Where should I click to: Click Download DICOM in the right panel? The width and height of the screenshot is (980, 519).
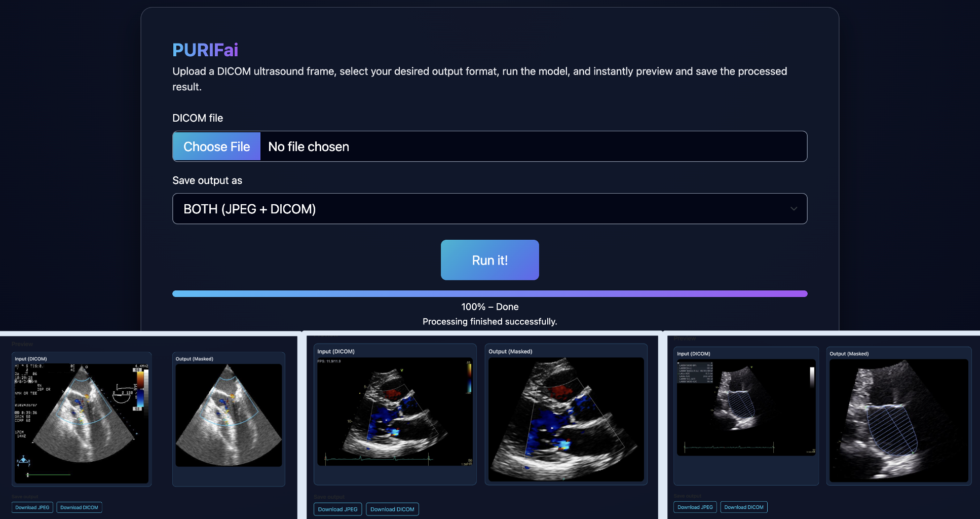pyautogui.click(x=743, y=507)
